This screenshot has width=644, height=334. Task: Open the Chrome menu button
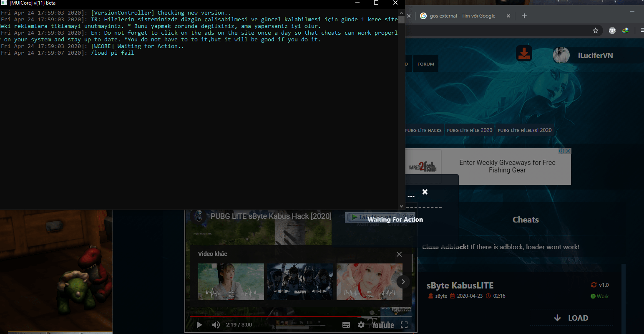coord(642,30)
